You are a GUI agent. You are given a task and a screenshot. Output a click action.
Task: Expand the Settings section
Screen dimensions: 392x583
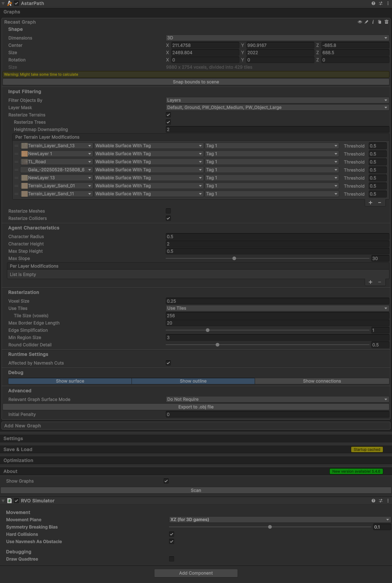13,439
